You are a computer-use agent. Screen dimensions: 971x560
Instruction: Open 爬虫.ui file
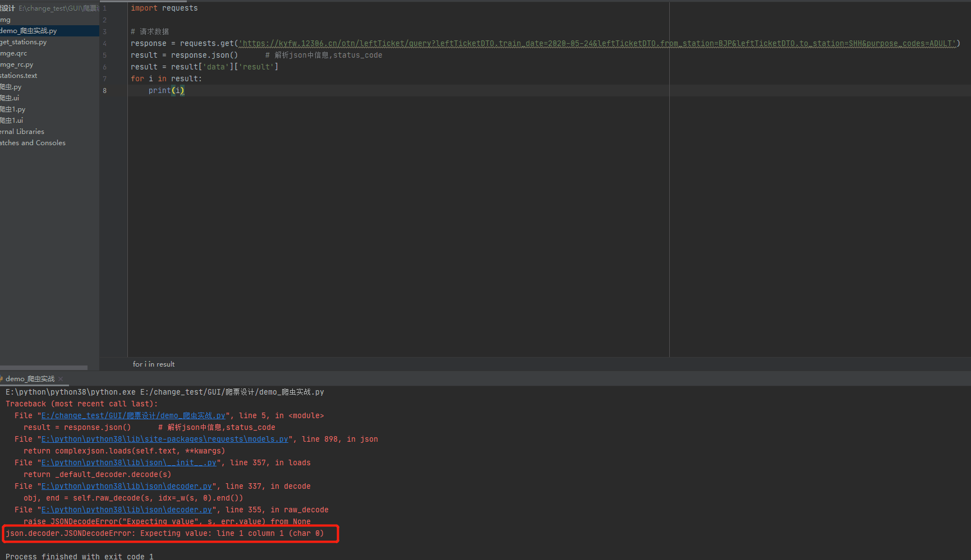10,98
